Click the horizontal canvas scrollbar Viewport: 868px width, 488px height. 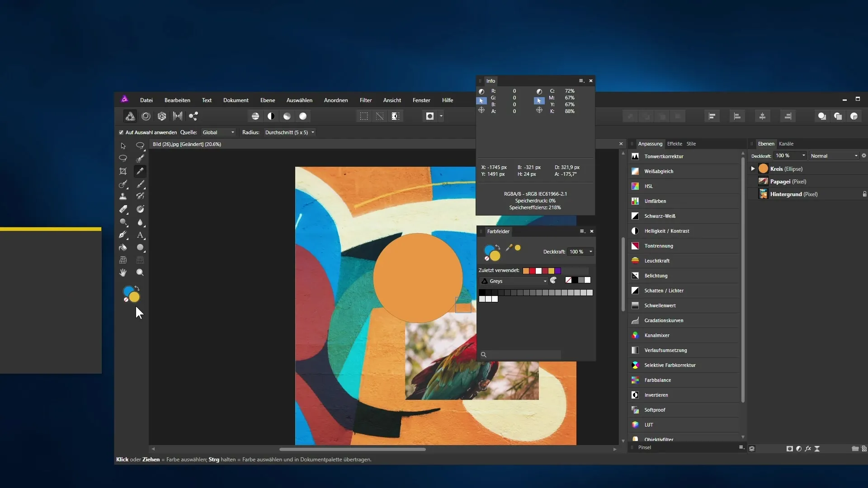tap(353, 449)
